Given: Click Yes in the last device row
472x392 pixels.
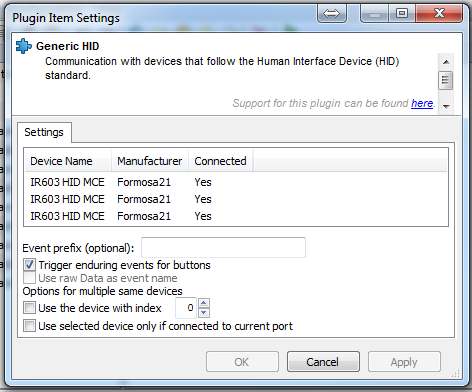Looking at the screenshot, I should point(203,216).
